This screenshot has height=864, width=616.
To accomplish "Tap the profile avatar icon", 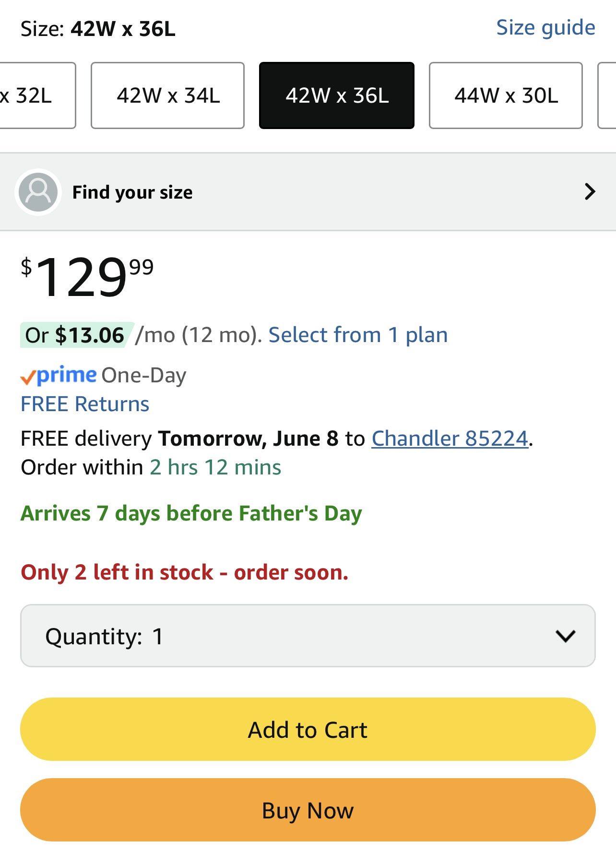I will [38, 192].
